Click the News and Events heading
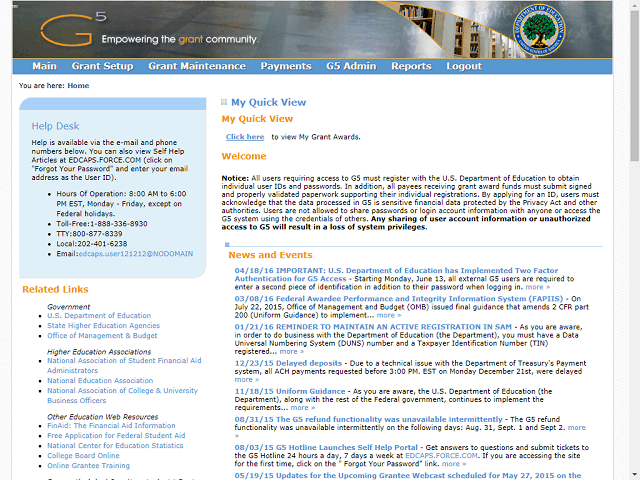The width and height of the screenshot is (640, 480). (x=270, y=255)
